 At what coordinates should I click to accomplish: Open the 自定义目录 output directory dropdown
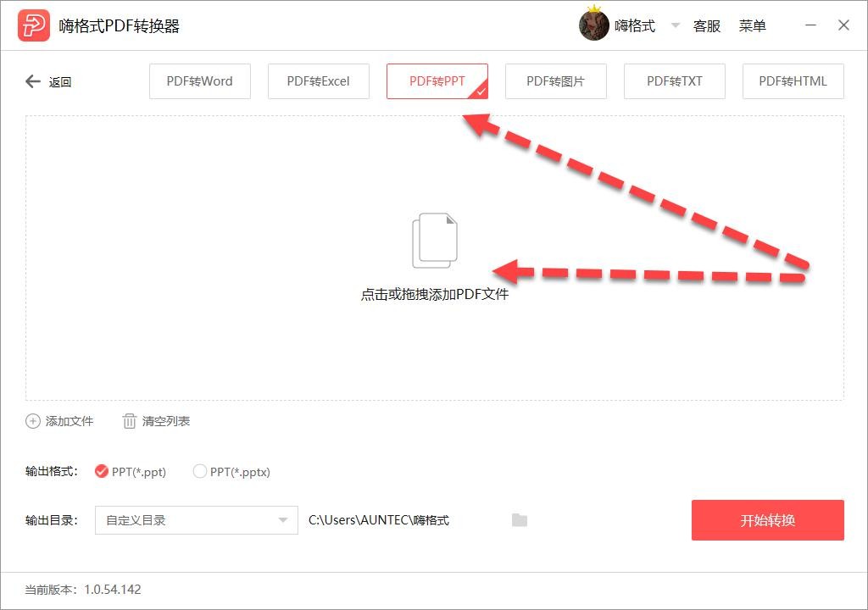pos(197,520)
